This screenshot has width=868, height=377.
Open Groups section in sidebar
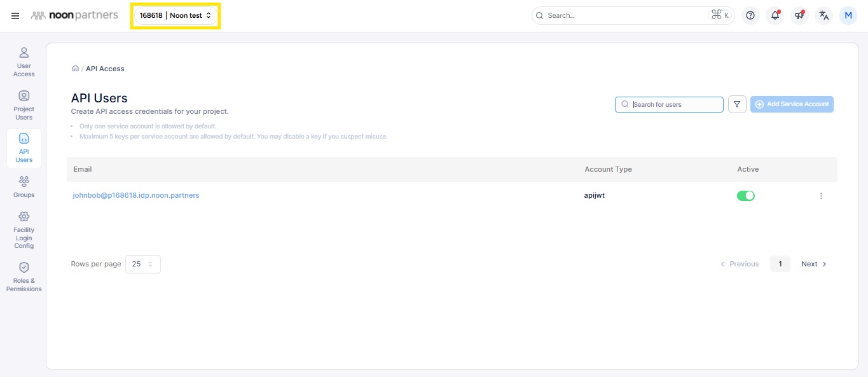point(24,187)
